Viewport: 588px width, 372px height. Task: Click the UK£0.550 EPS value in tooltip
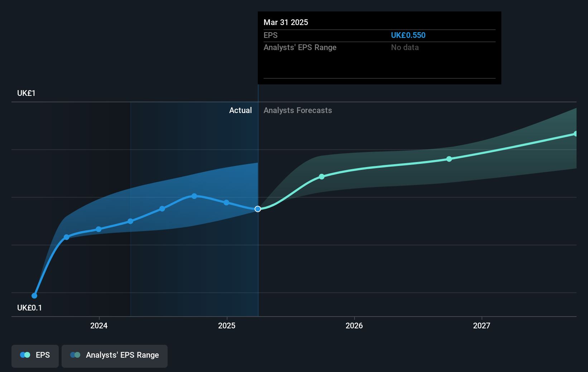pyautogui.click(x=408, y=35)
